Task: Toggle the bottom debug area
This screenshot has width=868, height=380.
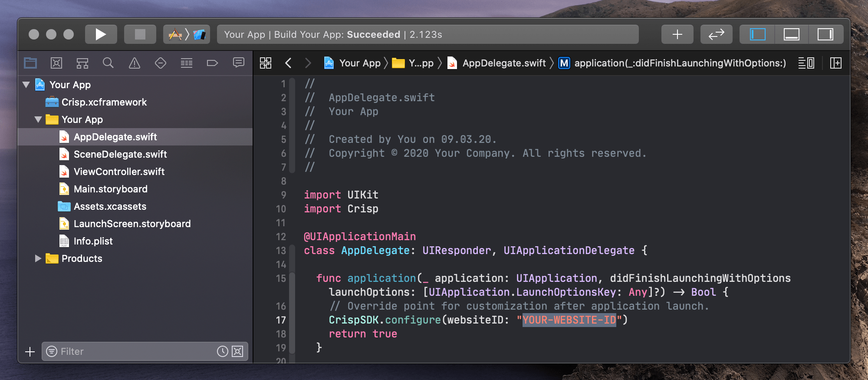Action: point(792,34)
